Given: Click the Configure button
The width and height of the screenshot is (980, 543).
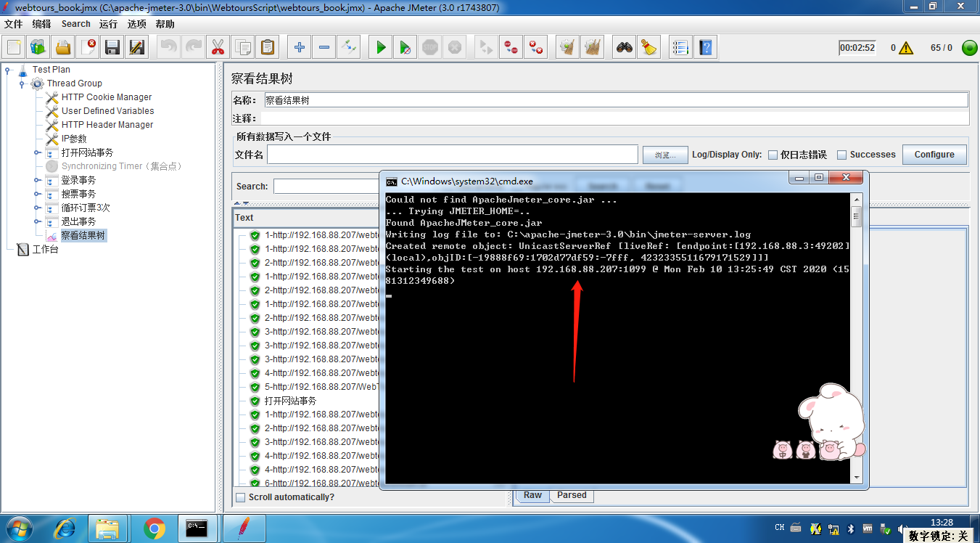Looking at the screenshot, I should click(934, 155).
